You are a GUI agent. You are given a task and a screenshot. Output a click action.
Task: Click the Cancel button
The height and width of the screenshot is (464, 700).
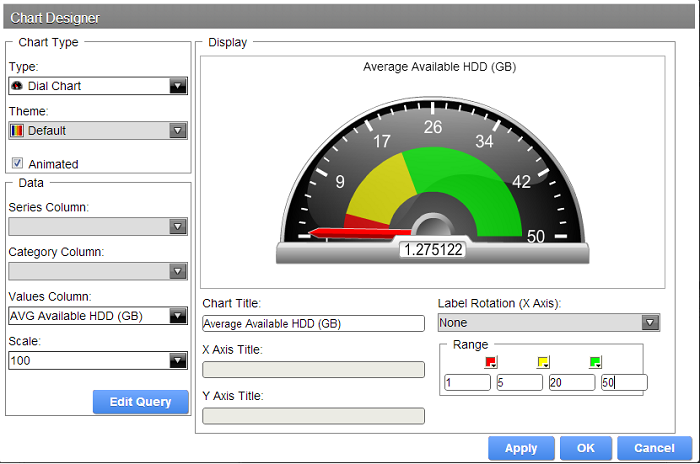(654, 448)
